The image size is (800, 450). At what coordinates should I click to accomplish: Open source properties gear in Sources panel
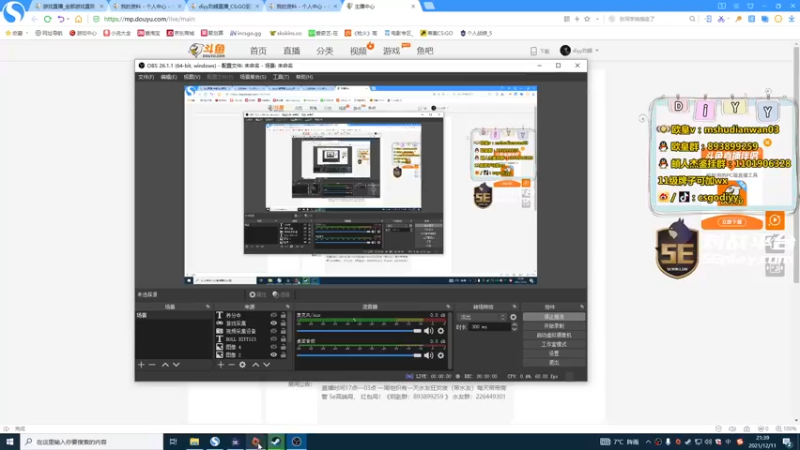[x=242, y=365]
